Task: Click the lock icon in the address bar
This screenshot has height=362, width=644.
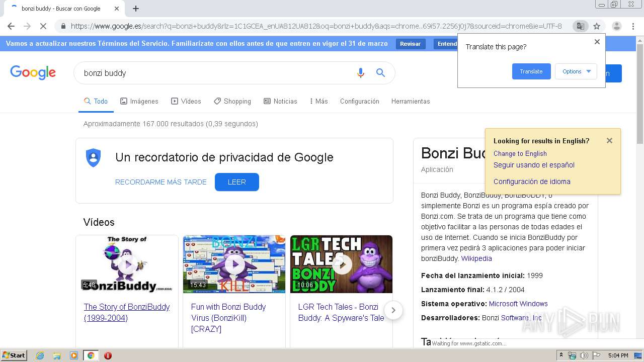Action: (63, 26)
